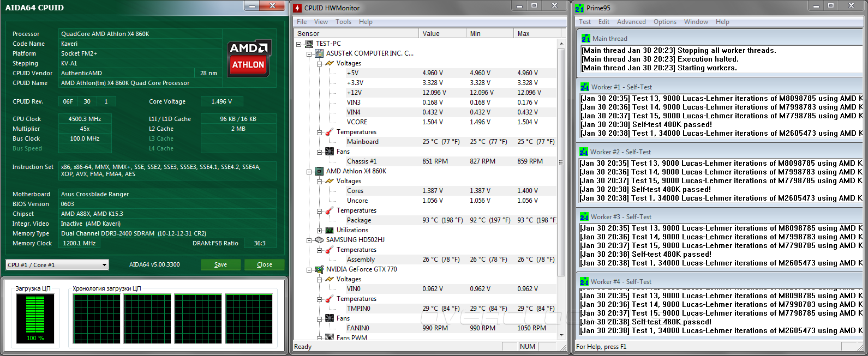Viewport: 868px width, 356px height.
Task: Click the Worker #4 Self-Test window icon
Action: [584, 282]
